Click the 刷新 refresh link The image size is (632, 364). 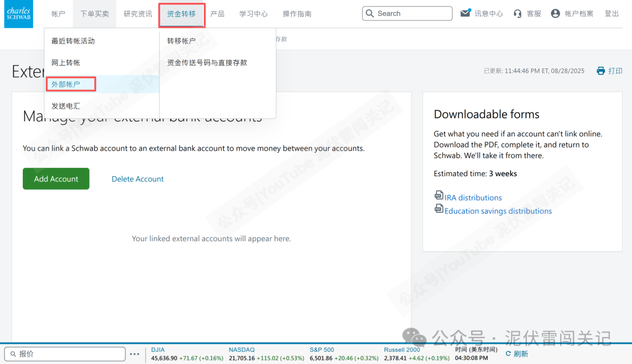[521, 353]
